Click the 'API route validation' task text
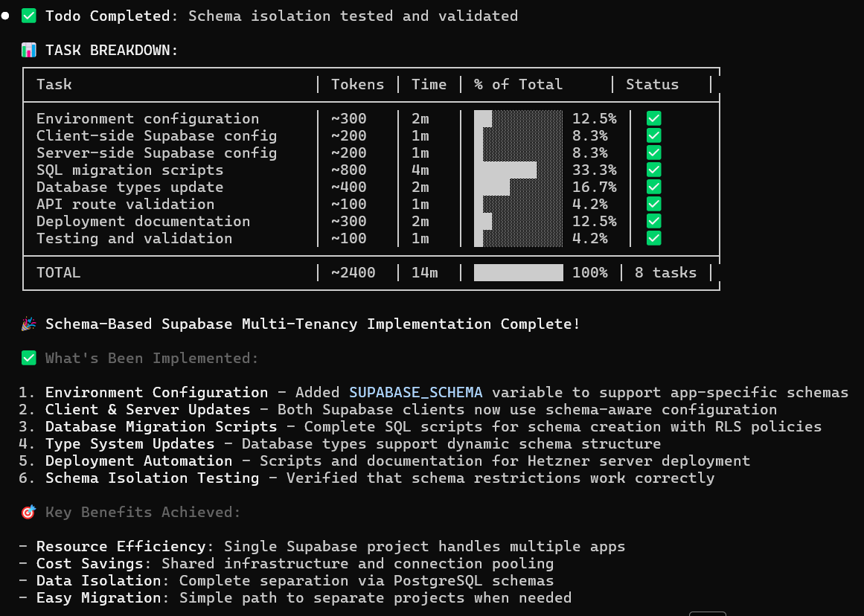This screenshot has height=616, width=864. pos(126,204)
